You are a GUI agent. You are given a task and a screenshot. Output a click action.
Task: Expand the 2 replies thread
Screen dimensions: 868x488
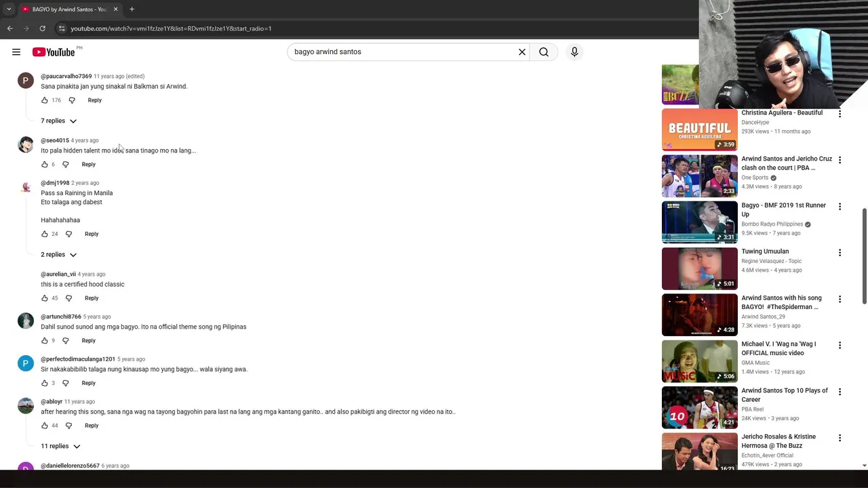pyautogui.click(x=58, y=255)
